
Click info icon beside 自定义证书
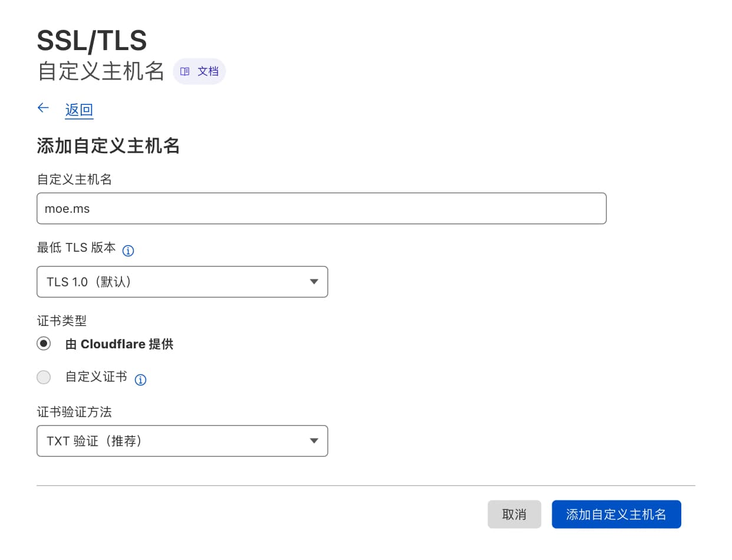coord(140,380)
